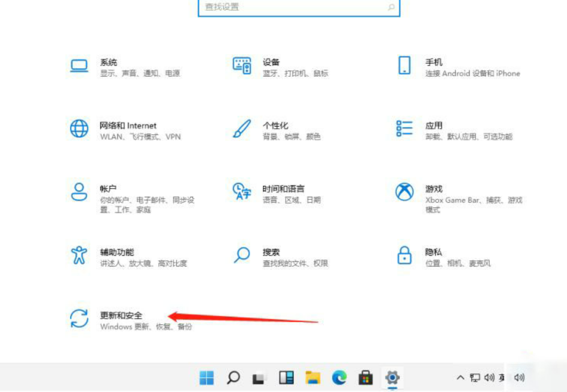Open the 网络和 Internet globe icon

(x=79, y=129)
